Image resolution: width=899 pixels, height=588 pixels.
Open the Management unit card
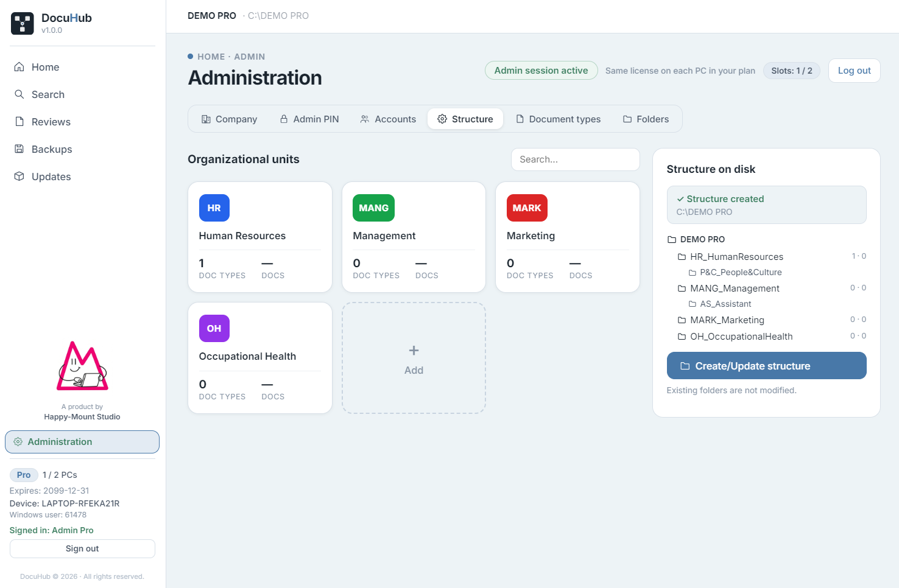tap(414, 237)
